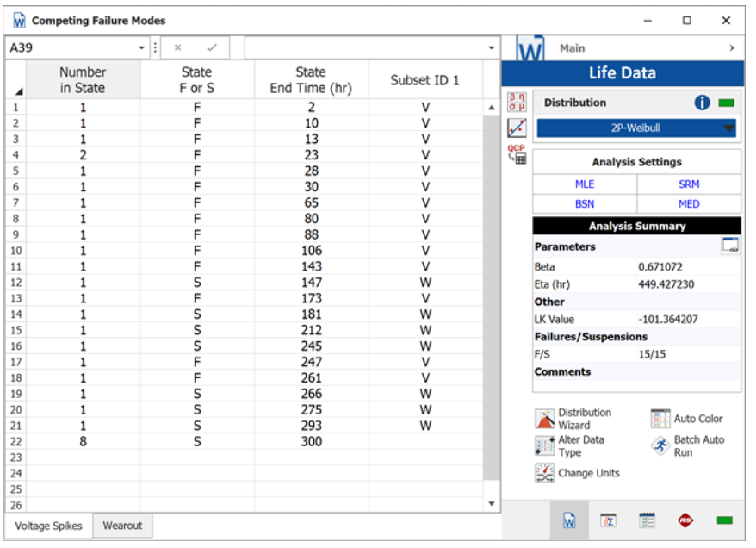Click the app icon in the title bar
The image size is (756, 548).
pos(19,21)
